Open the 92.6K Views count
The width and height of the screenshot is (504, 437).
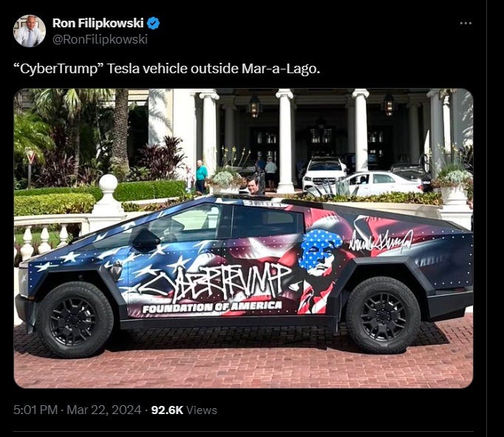[x=184, y=410]
